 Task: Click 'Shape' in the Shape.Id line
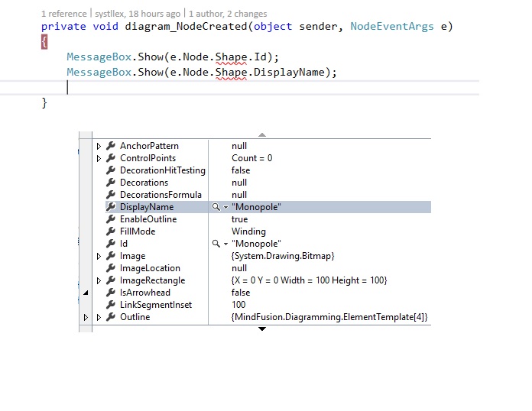pos(231,57)
